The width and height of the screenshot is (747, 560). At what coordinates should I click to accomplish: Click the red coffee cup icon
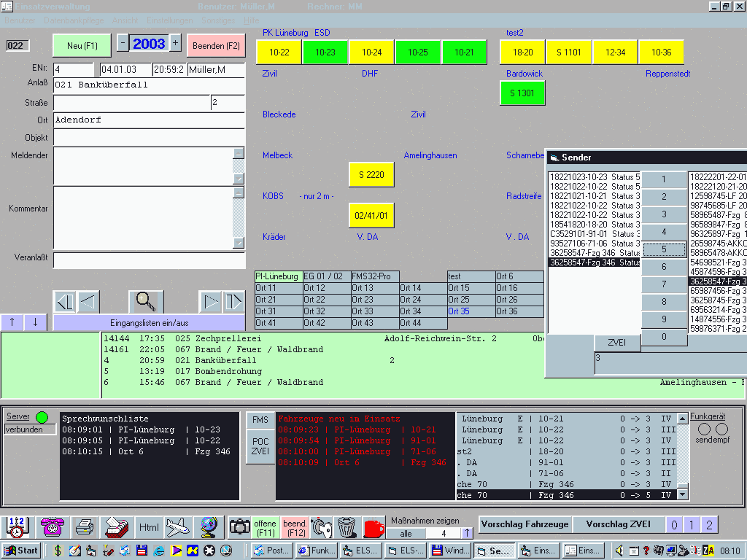click(373, 526)
